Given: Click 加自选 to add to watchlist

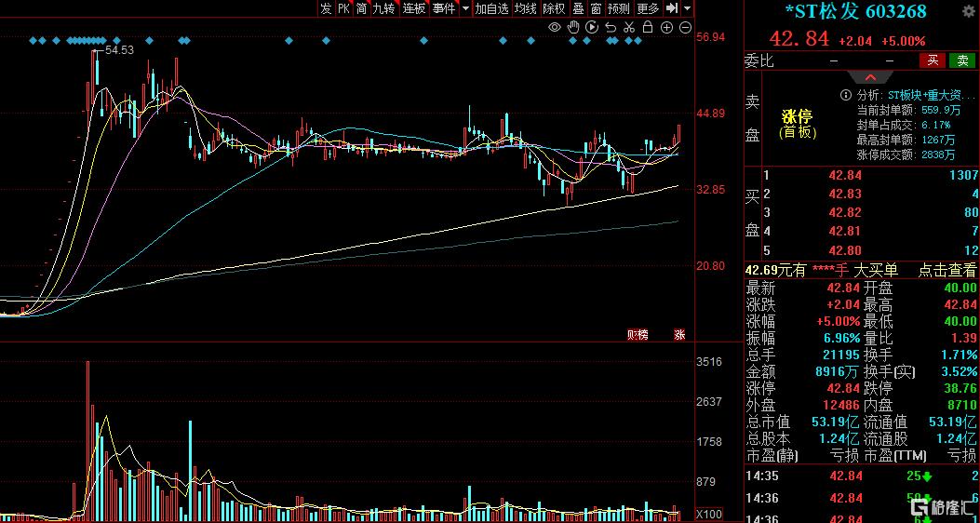Looking at the screenshot, I should pyautogui.click(x=492, y=8).
